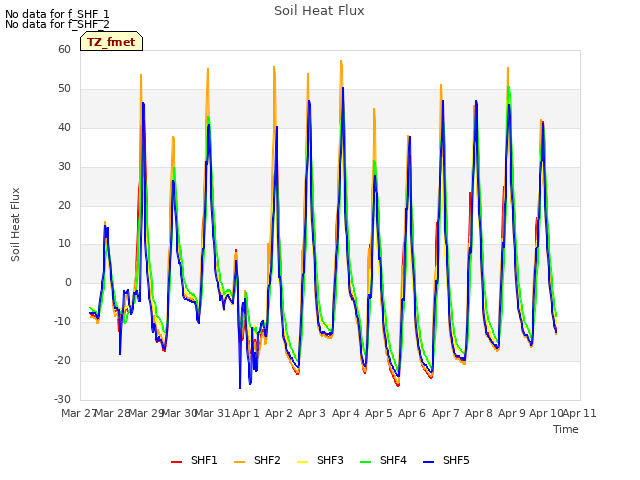Select the SHF4 green legend swatch
This screenshot has height=480, width=640.
click(x=366, y=461)
